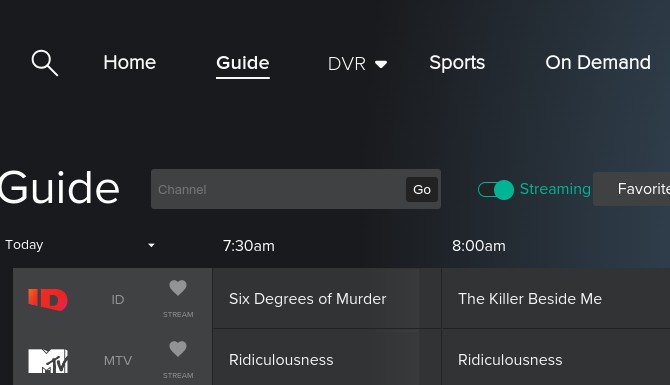Open the On Demand section
Viewport: 670px width, 385px height.
[598, 62]
